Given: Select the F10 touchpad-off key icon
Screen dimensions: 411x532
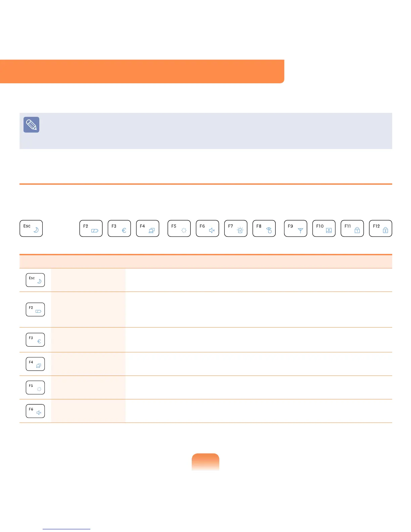Looking at the screenshot, I should point(324,228).
